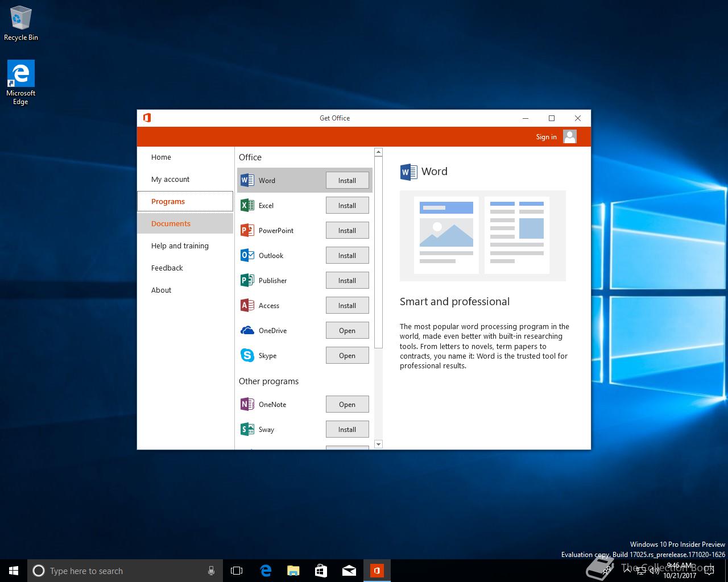The image size is (728, 582).
Task: Click the programs list scrollbar thumb
Action: tap(379, 252)
